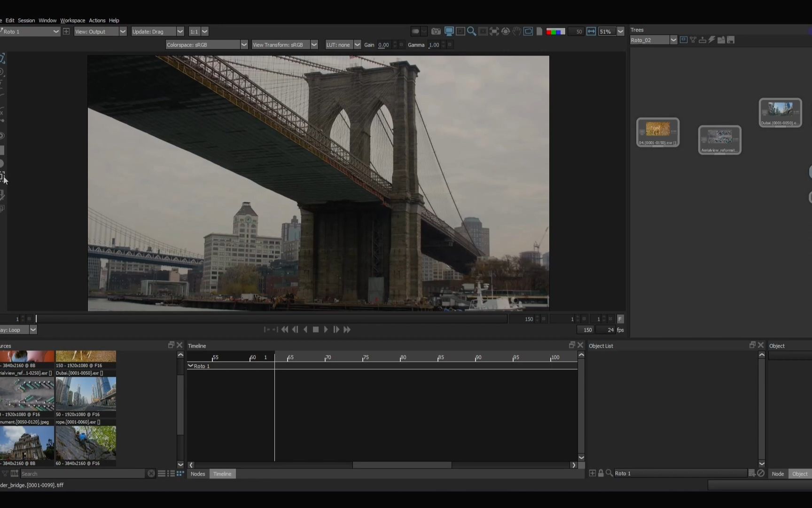Select the magnifier zoom tool
Viewport: 812px width, 508px height.
point(471,32)
